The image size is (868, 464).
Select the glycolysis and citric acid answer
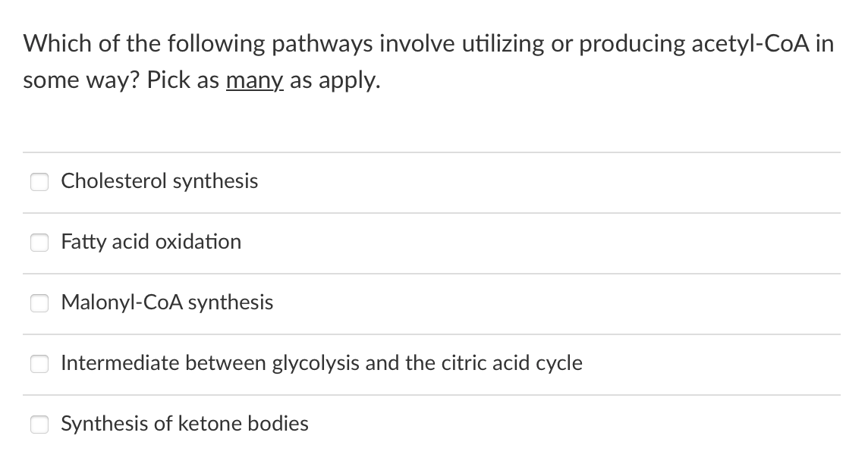click(321, 363)
